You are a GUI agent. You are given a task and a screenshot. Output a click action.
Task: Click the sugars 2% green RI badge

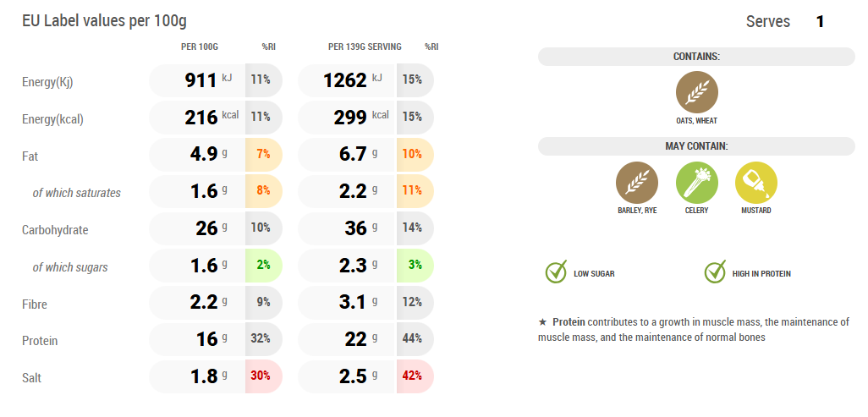(x=263, y=266)
